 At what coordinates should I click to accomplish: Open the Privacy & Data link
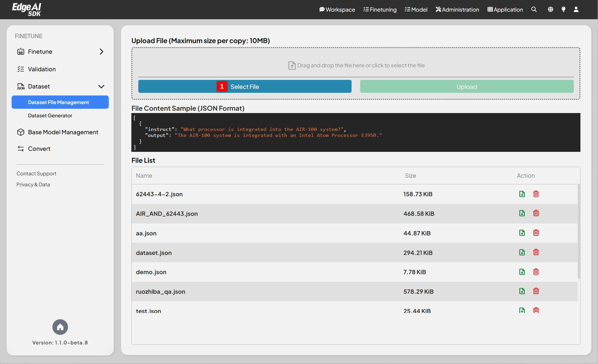(33, 184)
